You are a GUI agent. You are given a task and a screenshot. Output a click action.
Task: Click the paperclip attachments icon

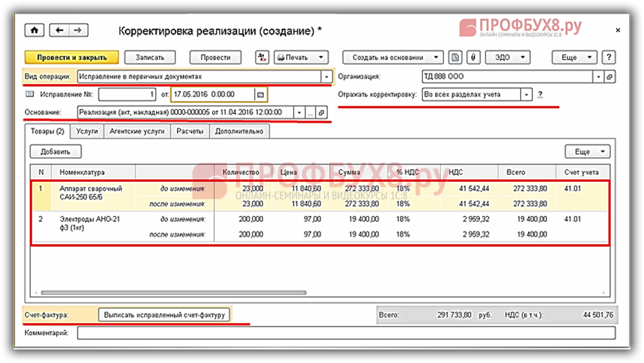tap(475, 58)
